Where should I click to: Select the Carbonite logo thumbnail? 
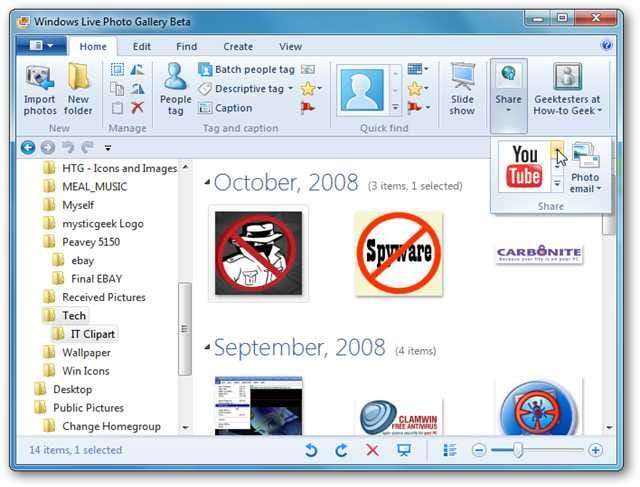point(539,254)
